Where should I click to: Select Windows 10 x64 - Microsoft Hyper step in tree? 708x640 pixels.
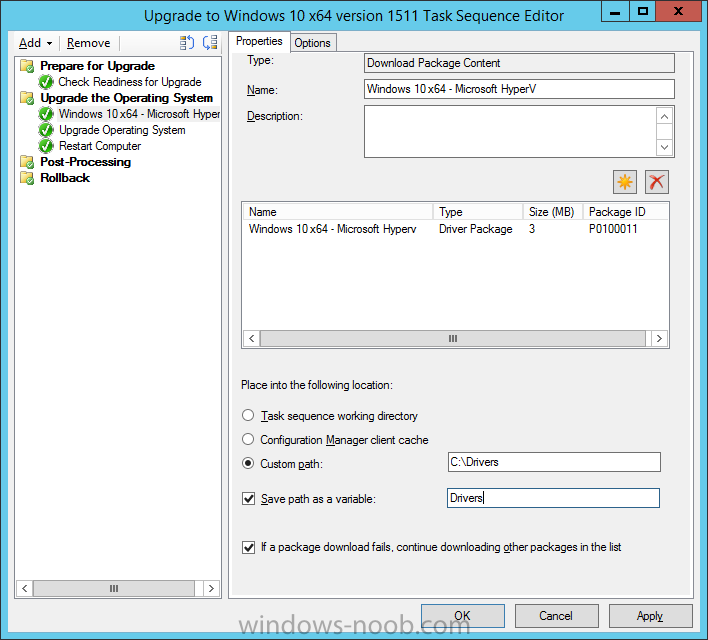coord(139,114)
